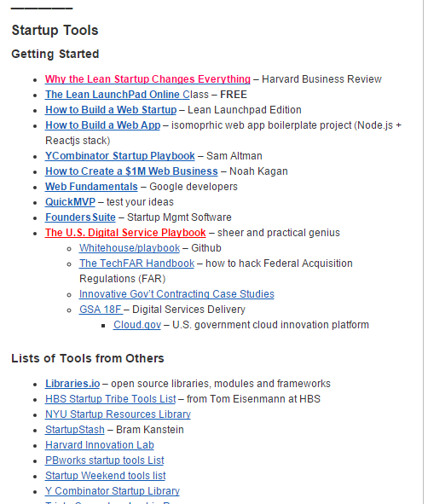Image resolution: width=428 pixels, height=504 pixels.
Task: Click the Whitehouse/playbook Github link
Action: 130,248
